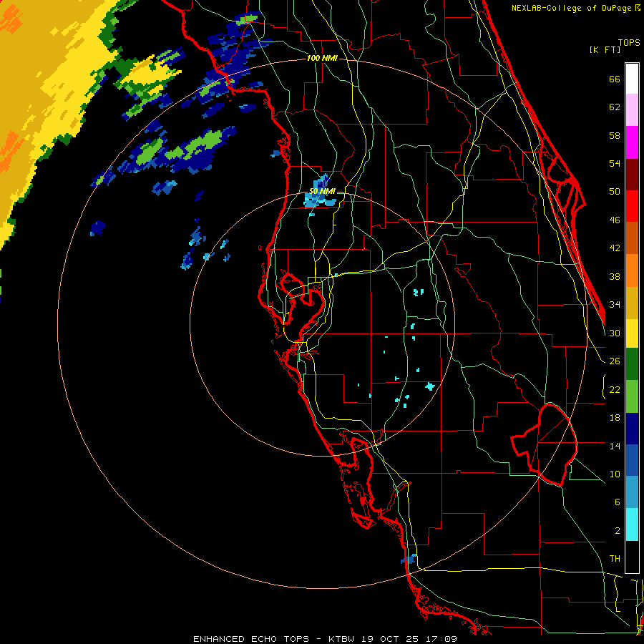
Task: Click the navy blue legend swatch
Action: coord(632,429)
